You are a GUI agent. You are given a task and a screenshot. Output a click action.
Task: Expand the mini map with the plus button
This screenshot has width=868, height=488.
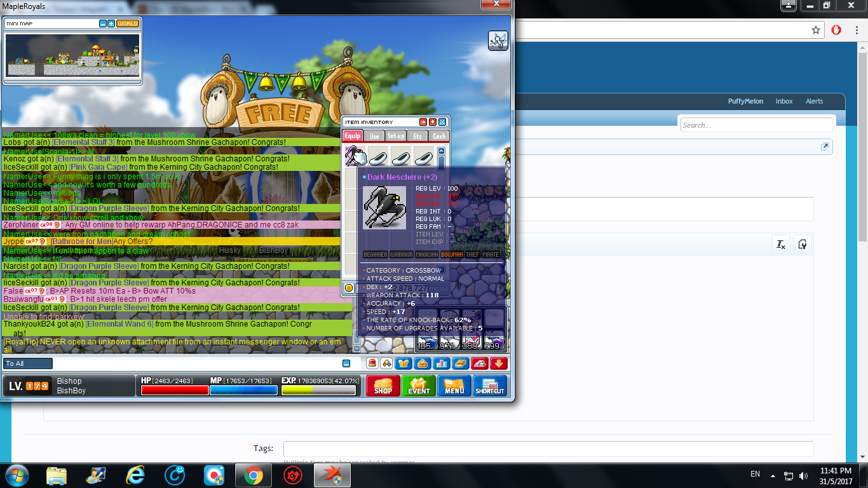(111, 24)
